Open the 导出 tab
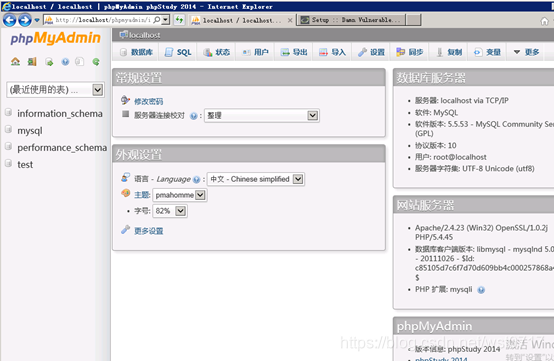 tap(294, 52)
